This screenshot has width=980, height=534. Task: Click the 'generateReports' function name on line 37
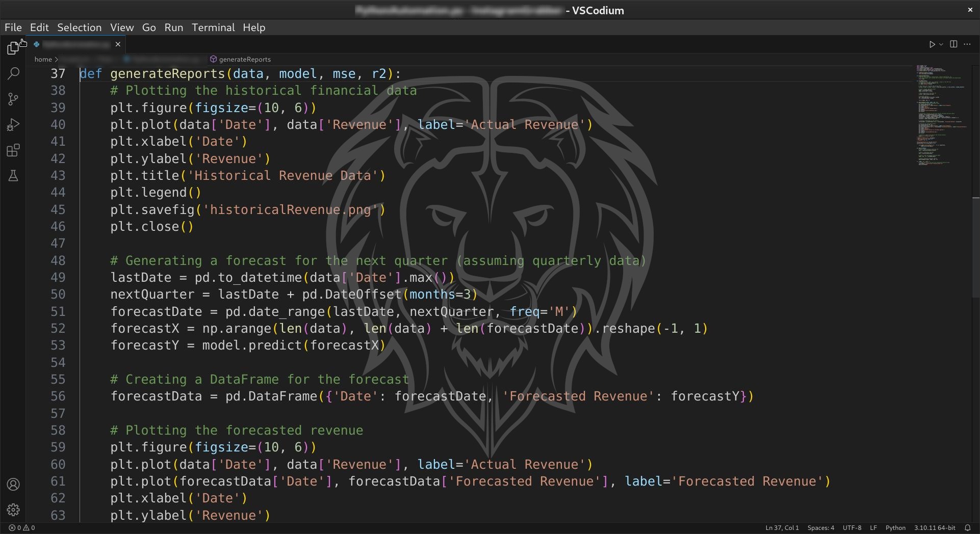167,74
